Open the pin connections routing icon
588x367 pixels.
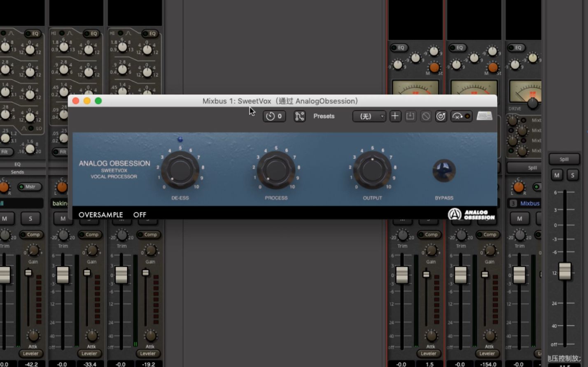(x=299, y=116)
